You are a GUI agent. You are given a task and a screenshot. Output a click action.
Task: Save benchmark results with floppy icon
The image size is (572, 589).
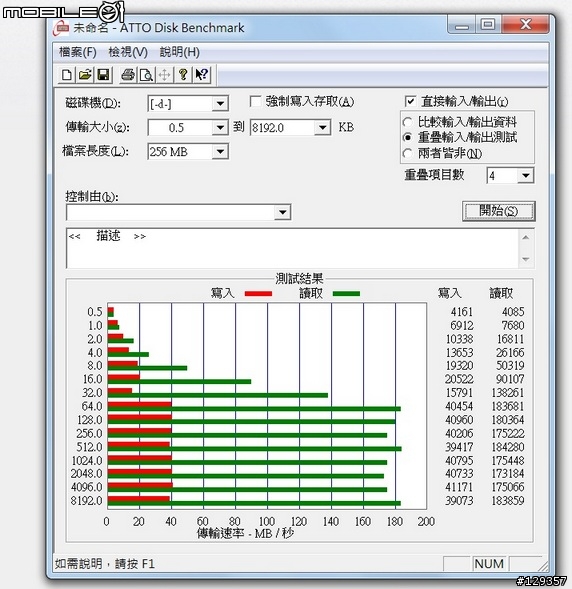pos(103,75)
